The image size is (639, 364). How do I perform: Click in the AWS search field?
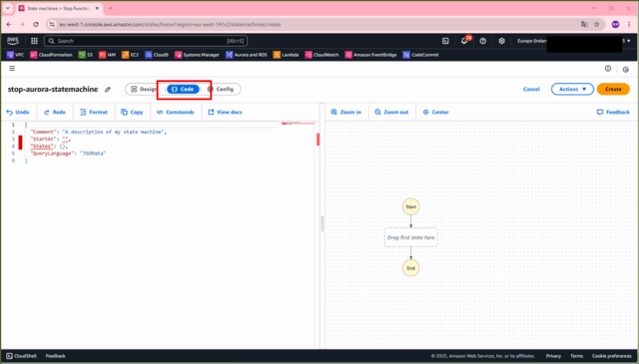pos(146,41)
